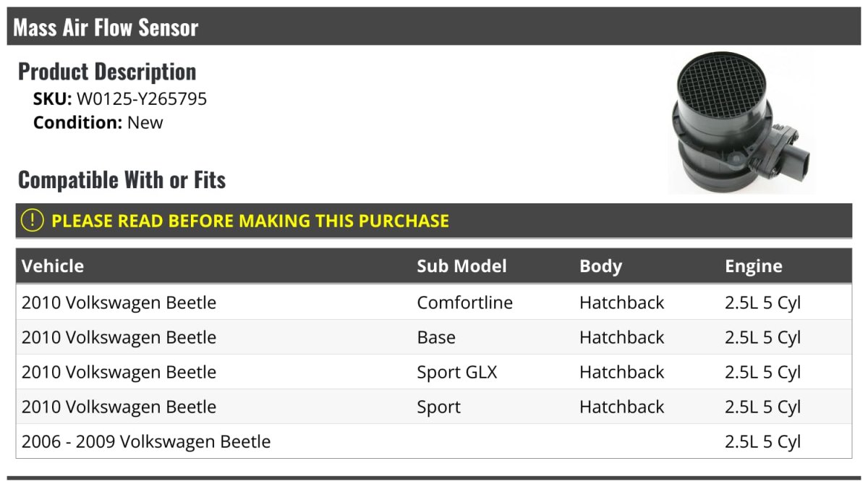Click the PLEASE READ BEFORE MAKING THIS PURCHASE banner

pyautogui.click(x=250, y=221)
